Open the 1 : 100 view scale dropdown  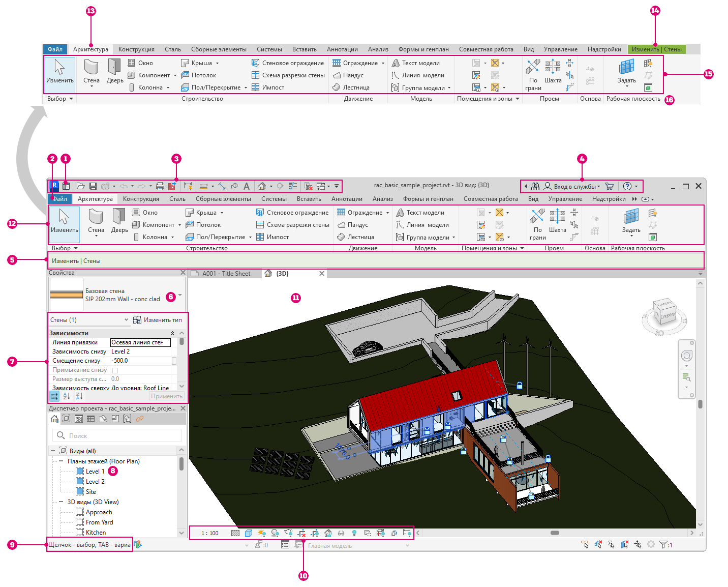(210, 533)
